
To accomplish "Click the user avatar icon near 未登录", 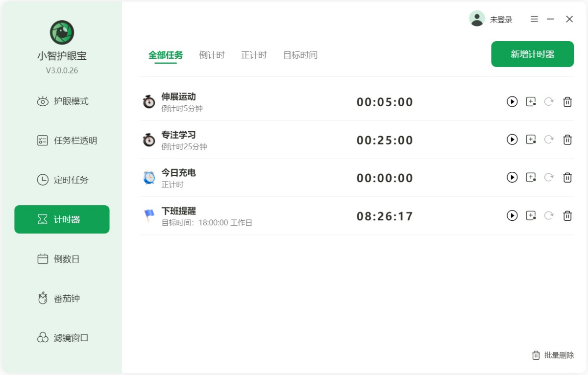I will [477, 19].
